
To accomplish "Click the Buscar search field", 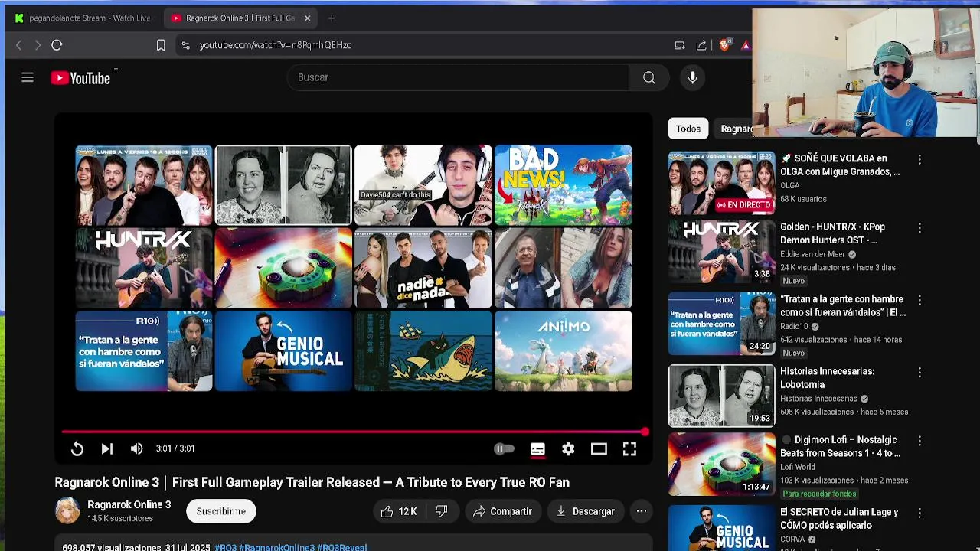I will pyautogui.click(x=458, y=77).
